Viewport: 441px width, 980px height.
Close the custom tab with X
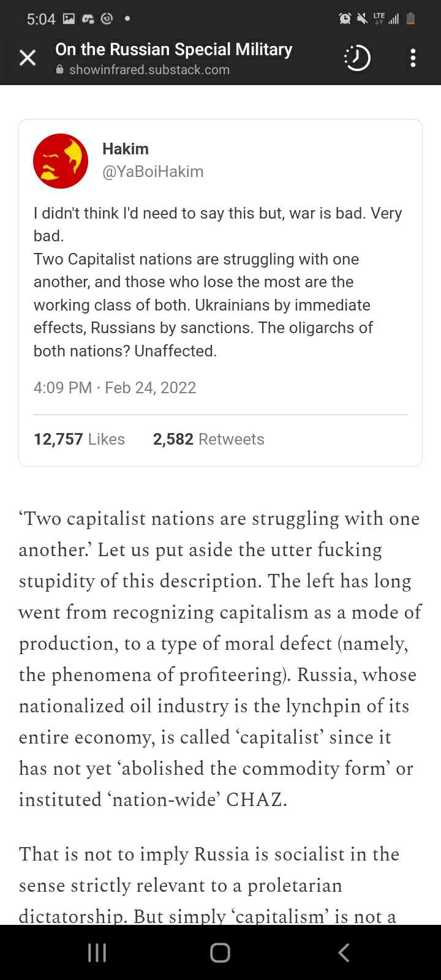click(28, 58)
